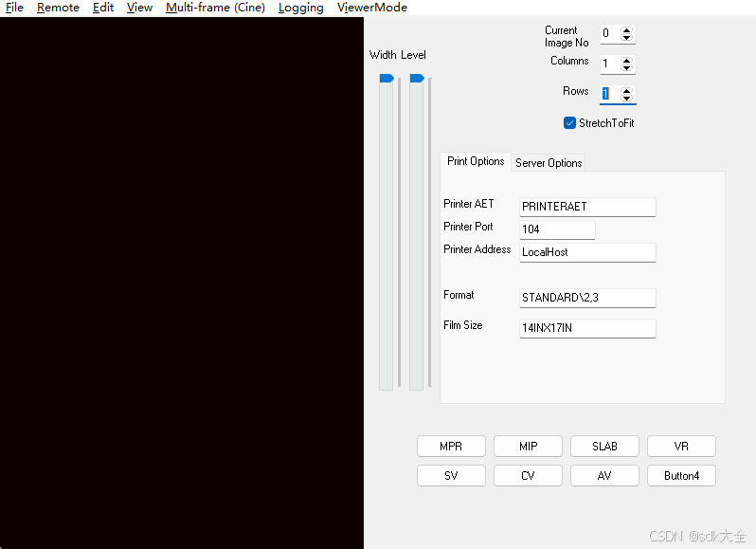Click the Button4 button
This screenshot has width=756, height=549.
point(681,476)
